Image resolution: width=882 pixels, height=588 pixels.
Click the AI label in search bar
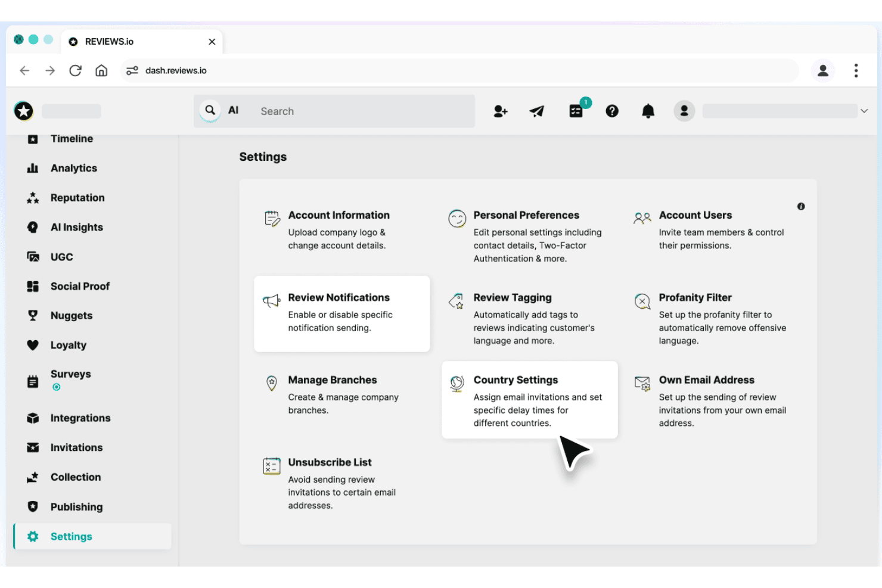(x=233, y=110)
